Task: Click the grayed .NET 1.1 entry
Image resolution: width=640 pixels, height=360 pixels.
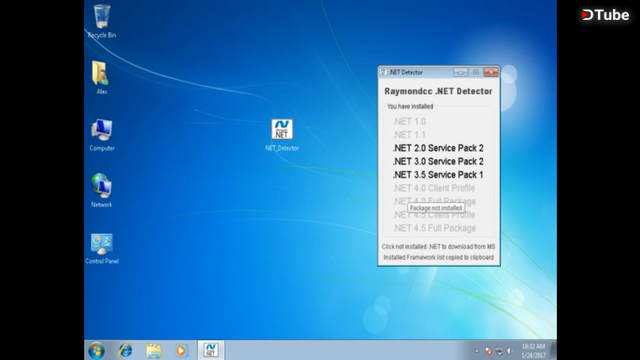Action: 409,135
